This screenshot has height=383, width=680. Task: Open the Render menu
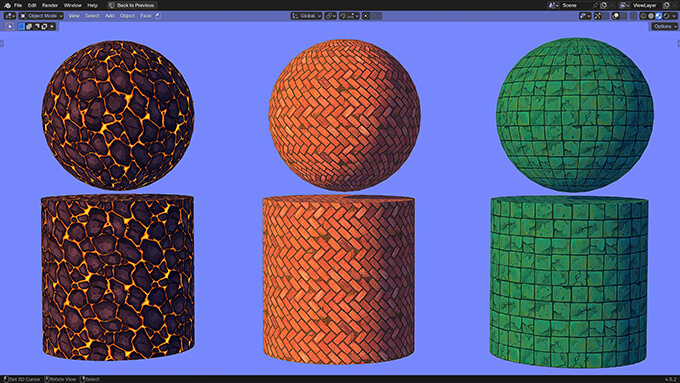point(49,5)
